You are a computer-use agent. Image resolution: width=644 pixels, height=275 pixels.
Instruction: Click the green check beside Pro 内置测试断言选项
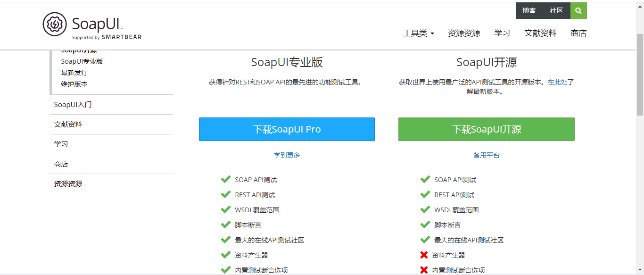point(226,270)
